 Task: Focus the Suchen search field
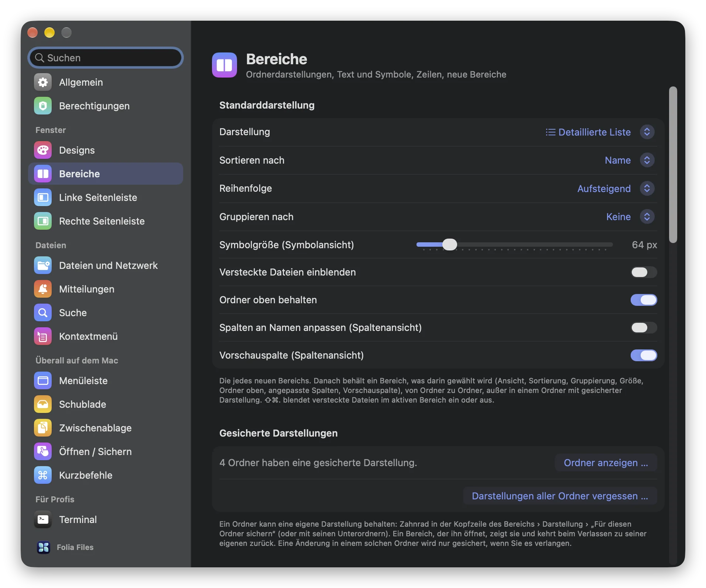click(106, 58)
